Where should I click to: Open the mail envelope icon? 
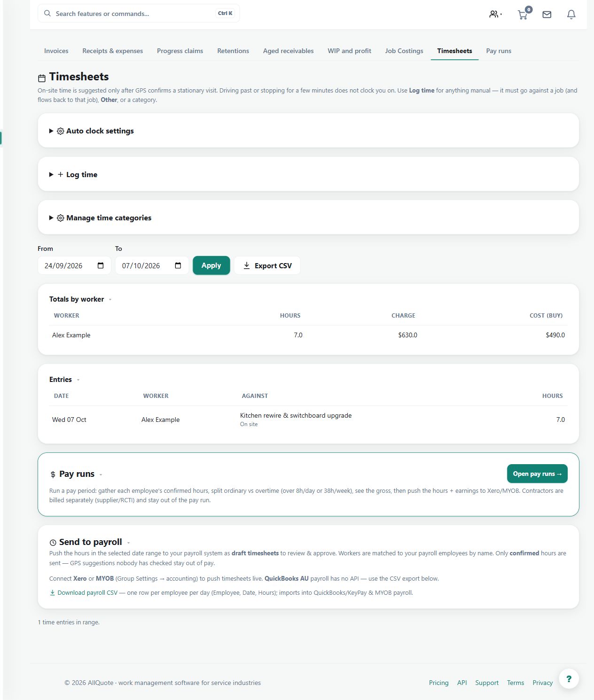tap(547, 15)
